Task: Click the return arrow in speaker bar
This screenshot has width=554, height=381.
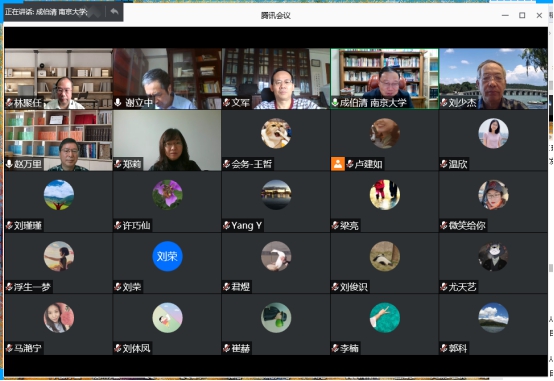Action: click(x=114, y=12)
